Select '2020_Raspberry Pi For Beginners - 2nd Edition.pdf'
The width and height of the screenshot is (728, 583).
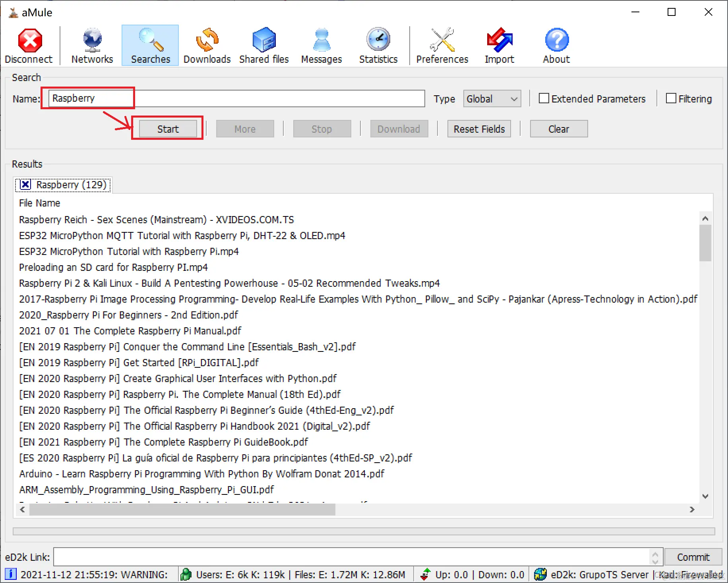coord(128,315)
